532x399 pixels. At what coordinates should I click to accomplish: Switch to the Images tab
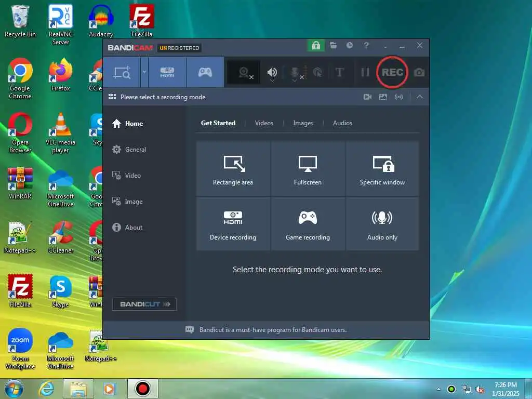click(303, 123)
